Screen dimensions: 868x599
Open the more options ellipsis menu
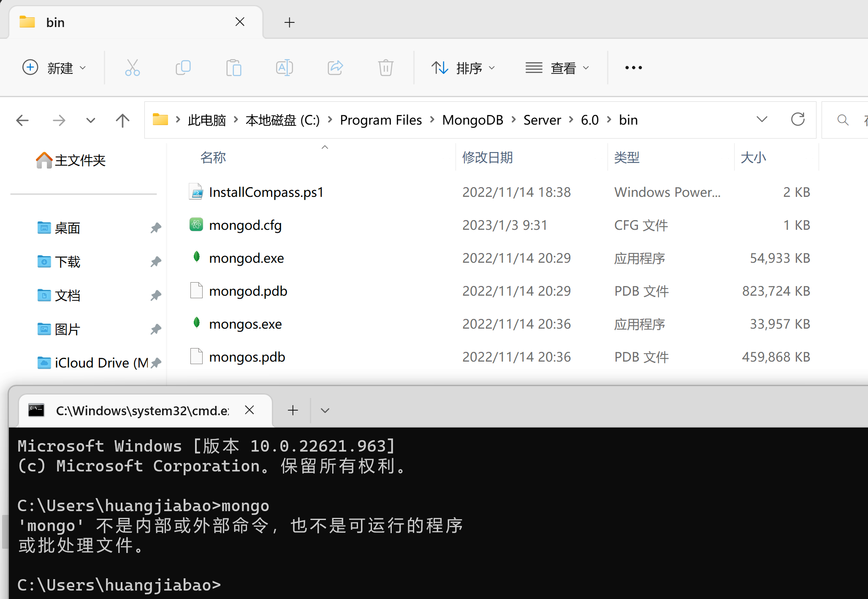click(x=634, y=68)
